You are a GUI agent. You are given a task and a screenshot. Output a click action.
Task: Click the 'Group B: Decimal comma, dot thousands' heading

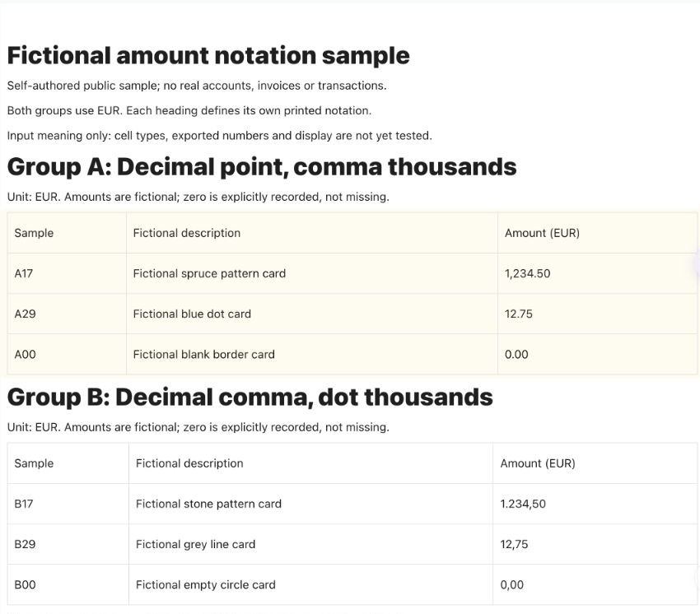pos(250,398)
